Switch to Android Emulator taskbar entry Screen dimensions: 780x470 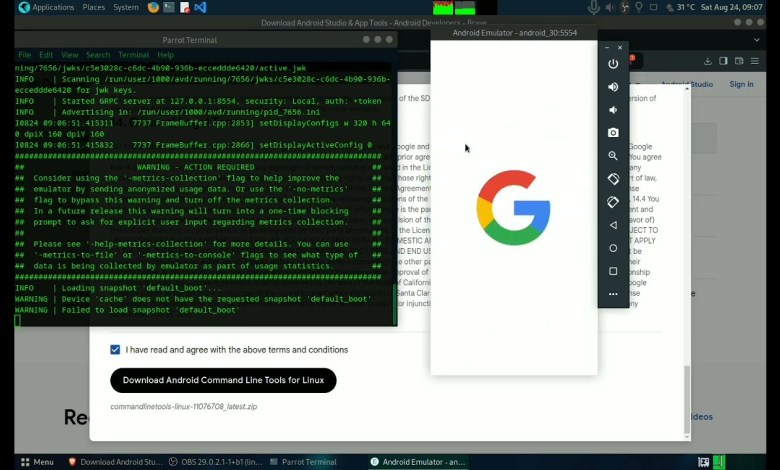(418, 462)
